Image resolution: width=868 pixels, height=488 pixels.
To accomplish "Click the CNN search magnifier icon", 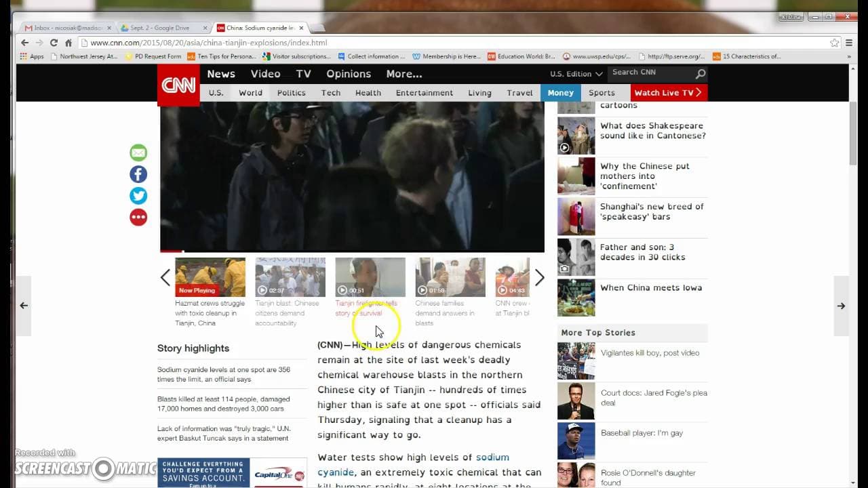I will click(701, 74).
